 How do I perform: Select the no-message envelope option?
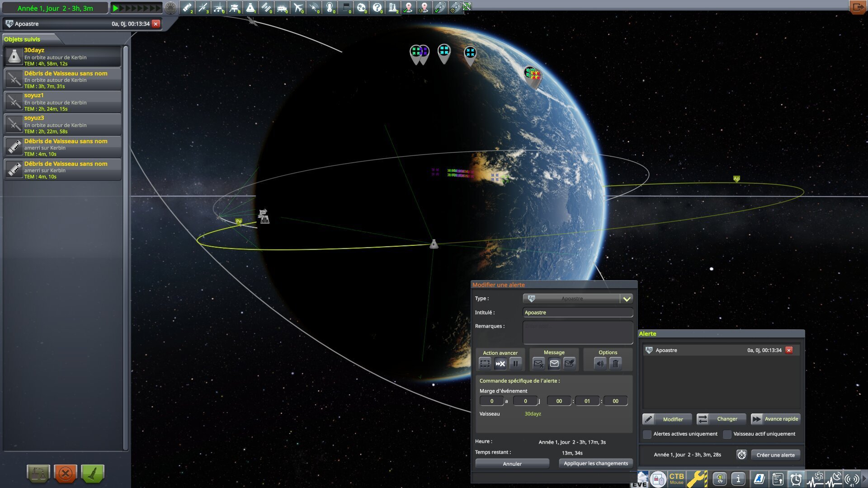tap(538, 363)
